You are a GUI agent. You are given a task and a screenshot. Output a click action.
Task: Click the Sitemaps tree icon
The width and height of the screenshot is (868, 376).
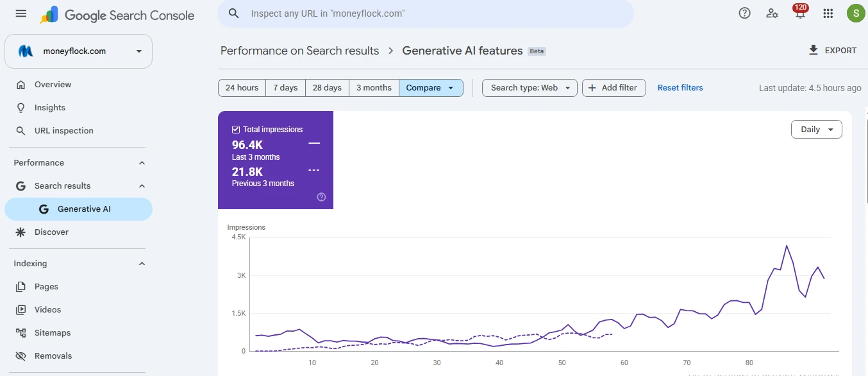tap(21, 333)
